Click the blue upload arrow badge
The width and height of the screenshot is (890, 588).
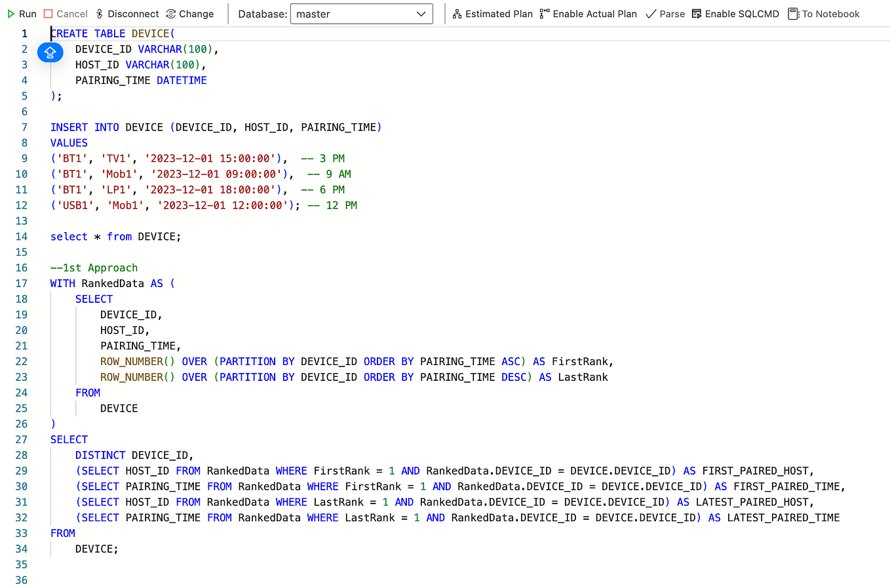click(x=50, y=52)
